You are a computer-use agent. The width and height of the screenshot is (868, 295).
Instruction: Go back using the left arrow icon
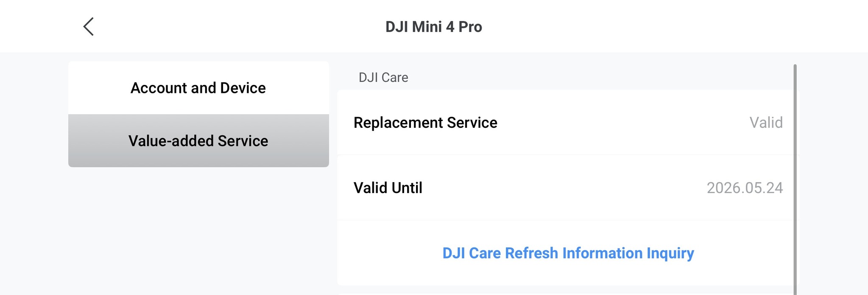[x=88, y=27]
